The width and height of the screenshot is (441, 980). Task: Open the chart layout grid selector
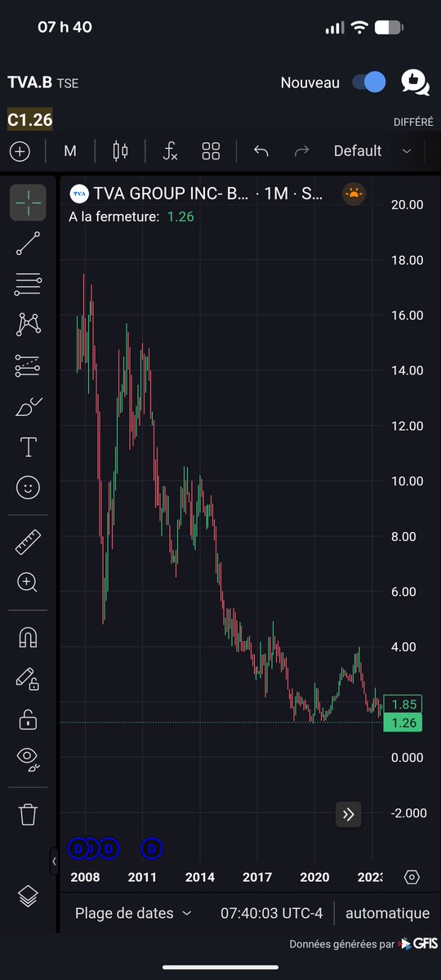[x=212, y=151]
